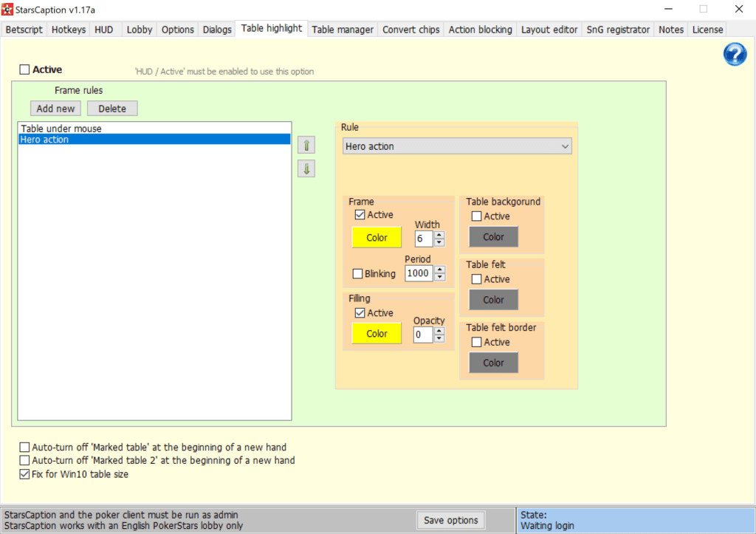Increase Blinking Period with up arrow
The width and height of the screenshot is (756, 534).
pos(440,270)
